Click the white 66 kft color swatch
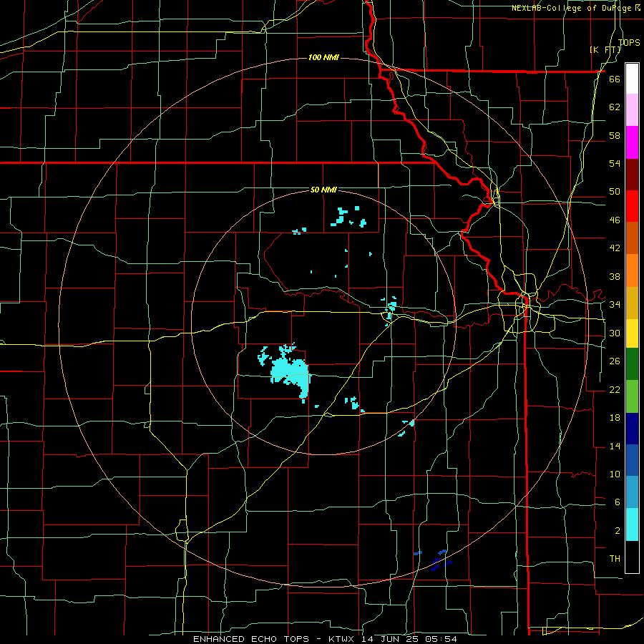The height and width of the screenshot is (644, 644). [x=632, y=79]
